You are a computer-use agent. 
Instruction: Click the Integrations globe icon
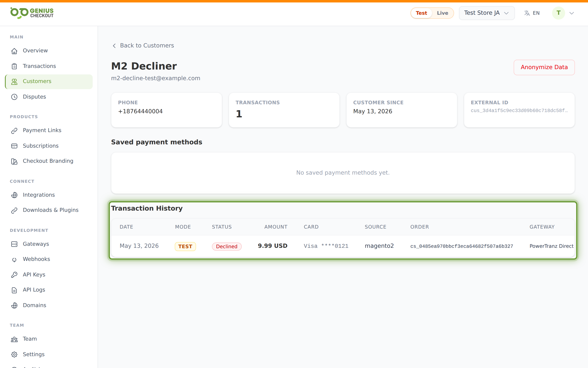[14, 195]
